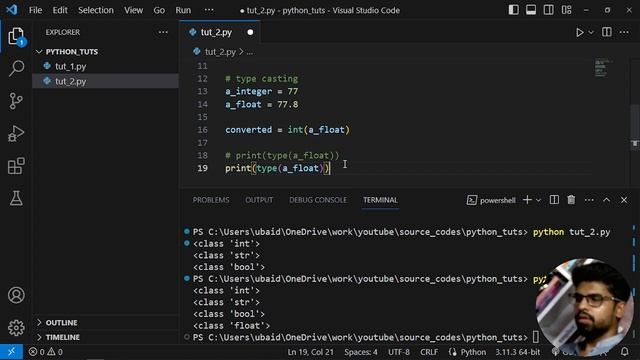Split the editor to the right
Screen dimensions: 640x360
607,32
